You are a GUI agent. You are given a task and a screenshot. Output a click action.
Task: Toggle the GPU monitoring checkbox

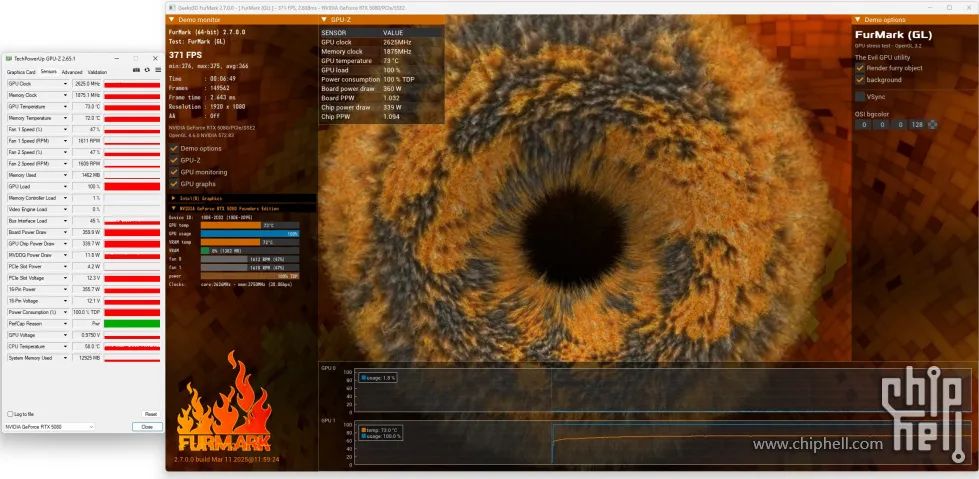coord(174,172)
